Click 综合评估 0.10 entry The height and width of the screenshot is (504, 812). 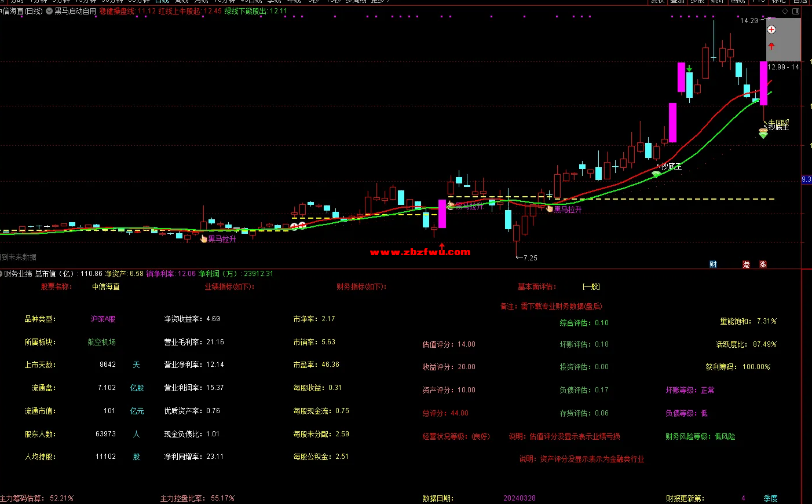[584, 323]
